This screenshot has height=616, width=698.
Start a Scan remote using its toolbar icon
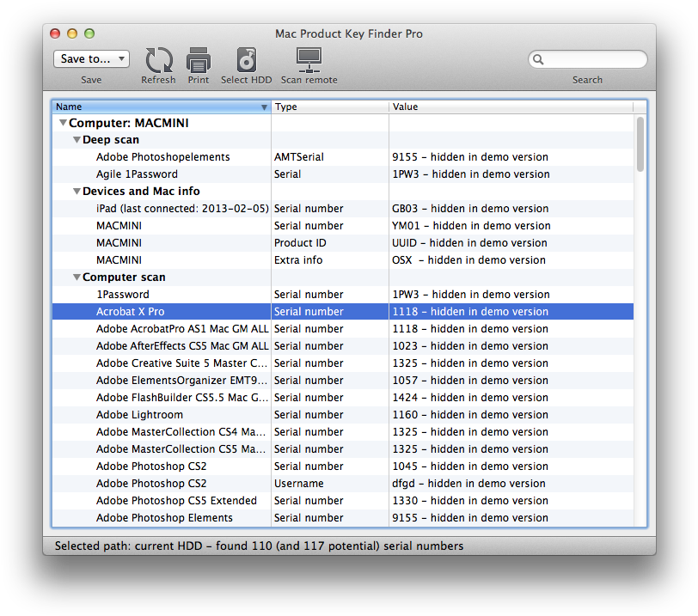pyautogui.click(x=308, y=60)
